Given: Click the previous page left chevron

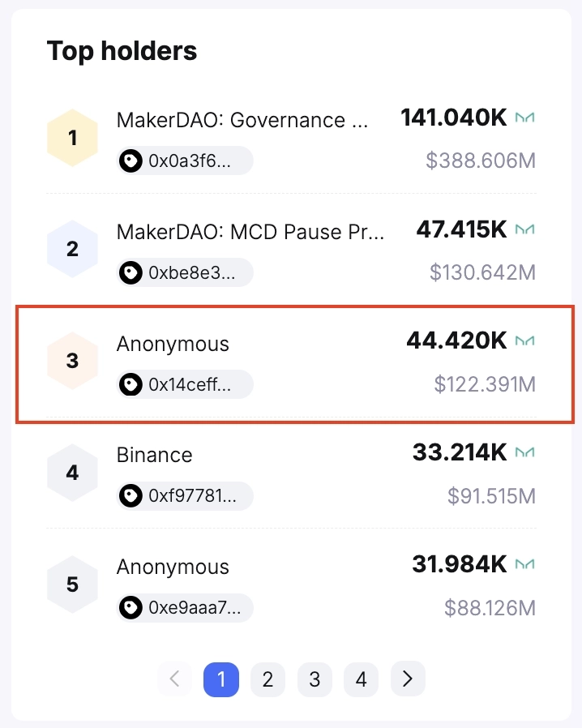Looking at the screenshot, I should coord(174,679).
